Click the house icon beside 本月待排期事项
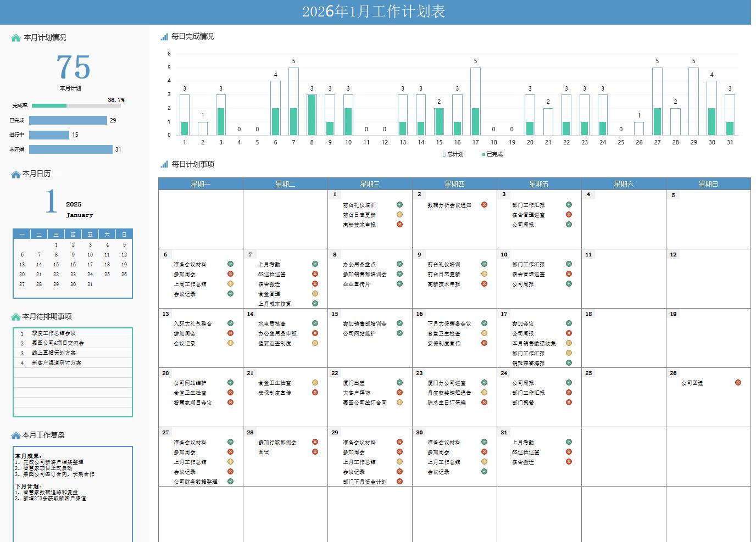This screenshot has width=756, height=542. point(15,317)
